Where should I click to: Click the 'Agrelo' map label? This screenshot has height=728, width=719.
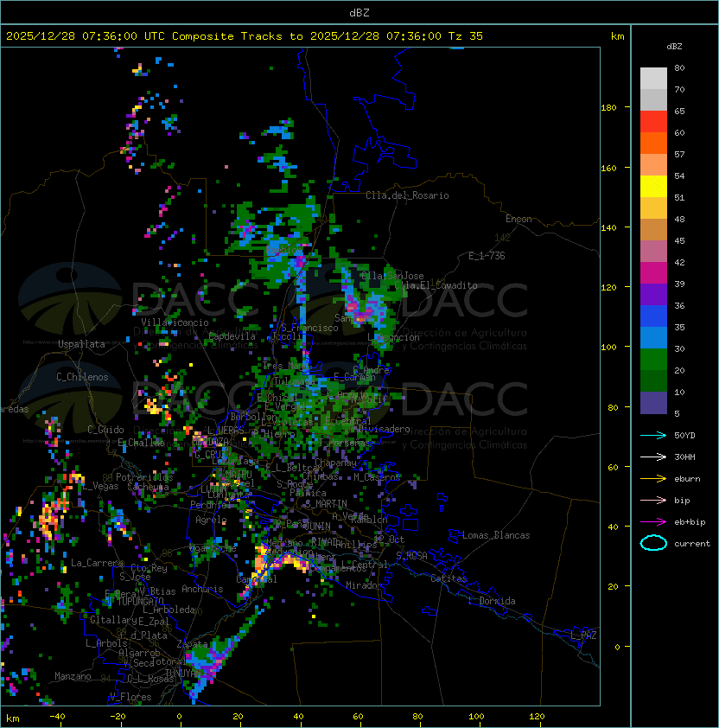tap(211, 520)
